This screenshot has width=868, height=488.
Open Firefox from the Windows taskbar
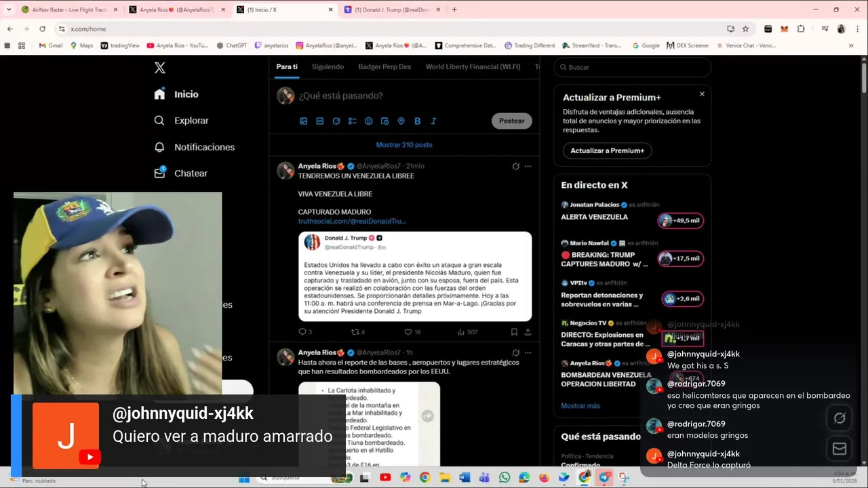click(544, 478)
